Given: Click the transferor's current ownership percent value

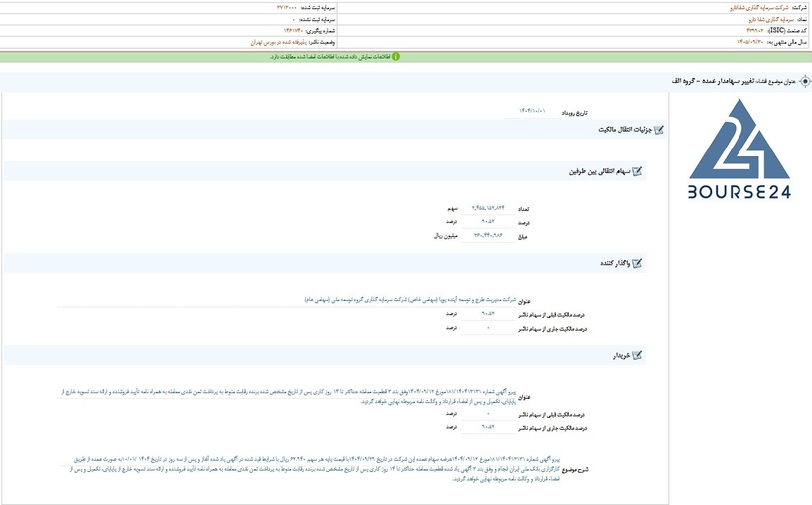Looking at the screenshot, I should pos(488,328).
